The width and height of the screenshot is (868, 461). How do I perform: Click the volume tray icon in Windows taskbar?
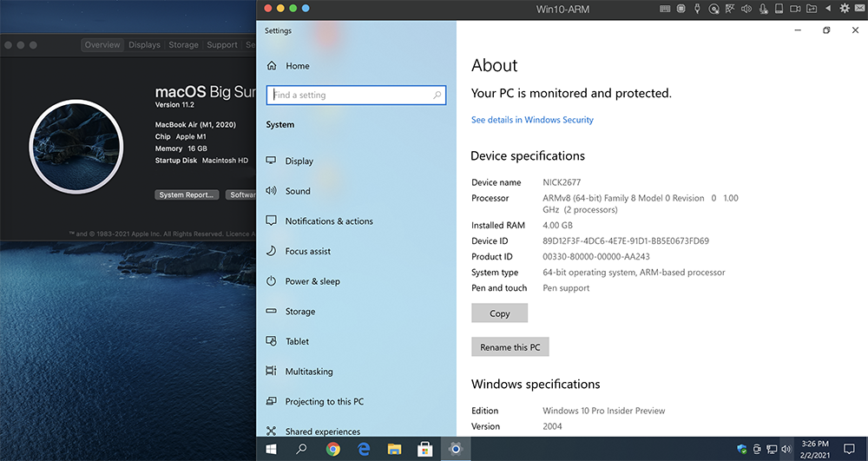click(x=786, y=449)
